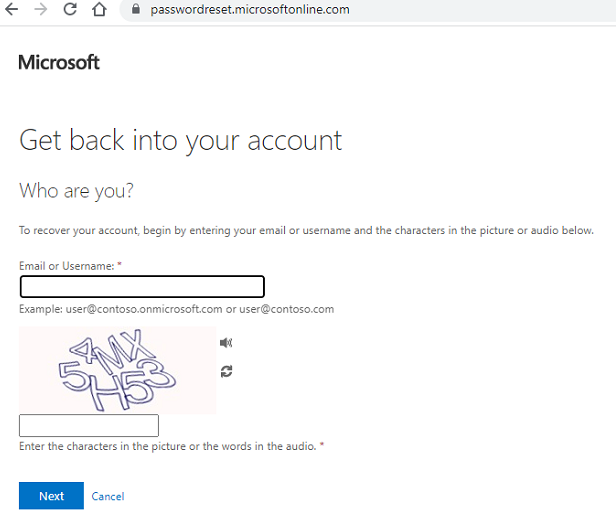The image size is (616, 528).
Task: Click the padlock site security icon
Action: coord(136,9)
